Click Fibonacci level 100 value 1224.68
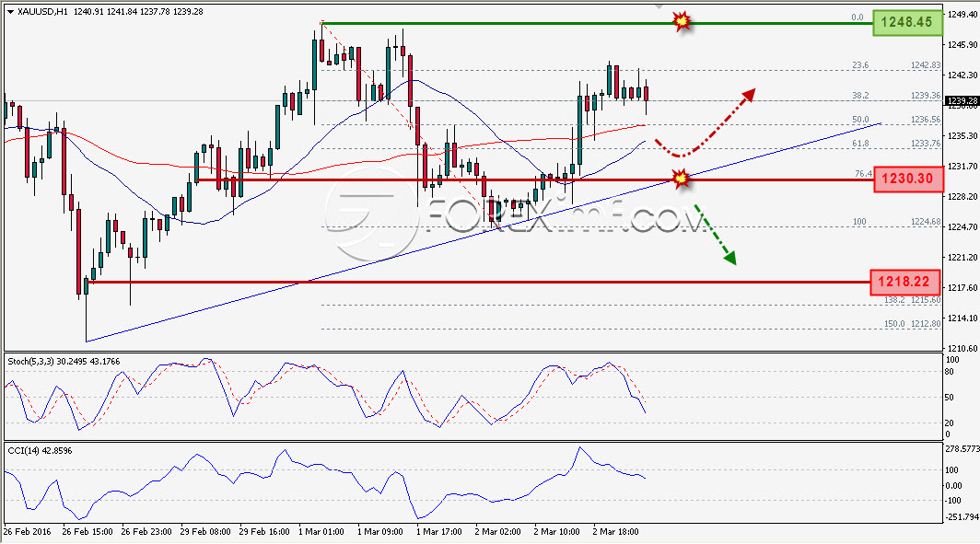 926,221
